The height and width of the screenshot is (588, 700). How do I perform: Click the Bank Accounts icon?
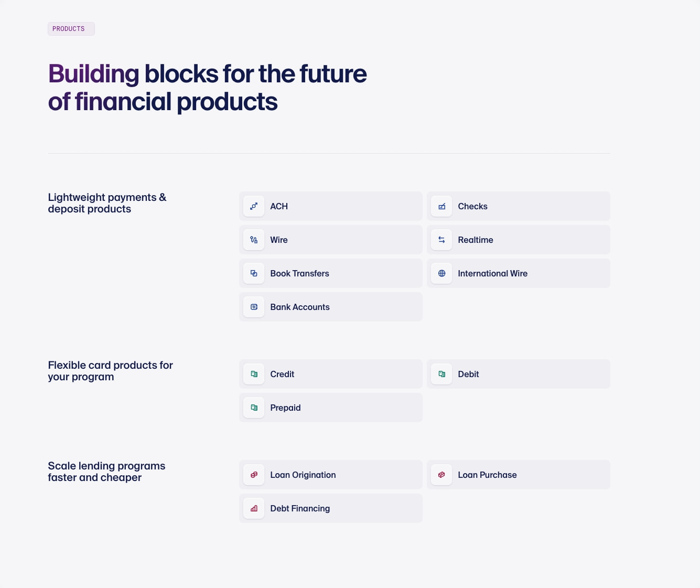click(x=254, y=307)
